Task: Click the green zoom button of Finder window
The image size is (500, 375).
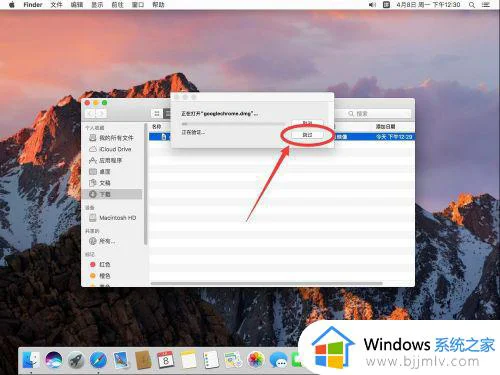Action: tap(104, 103)
